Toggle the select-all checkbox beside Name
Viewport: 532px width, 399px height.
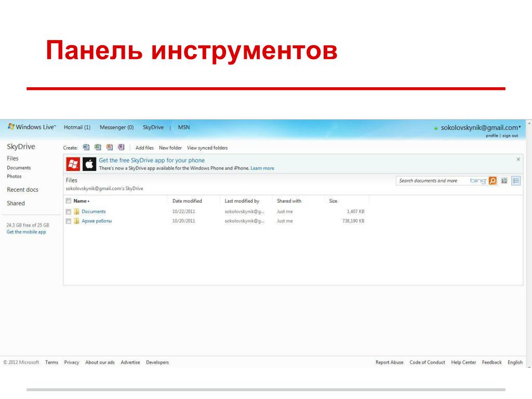point(69,201)
